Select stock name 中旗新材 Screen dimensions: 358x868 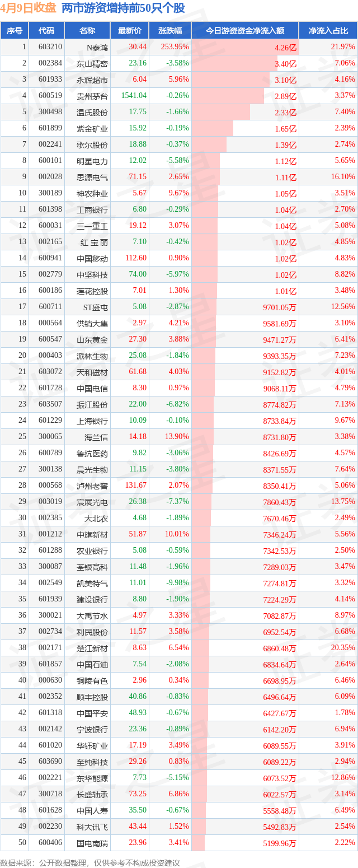(92, 534)
